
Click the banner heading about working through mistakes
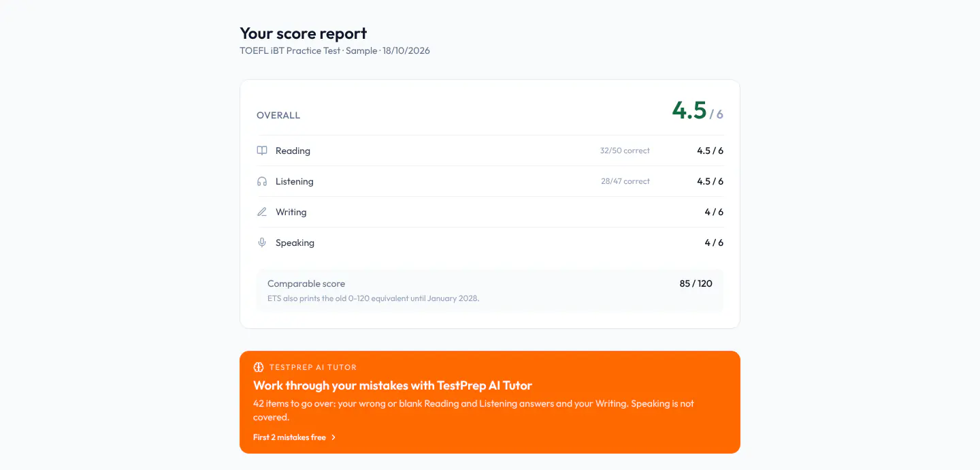coord(393,386)
